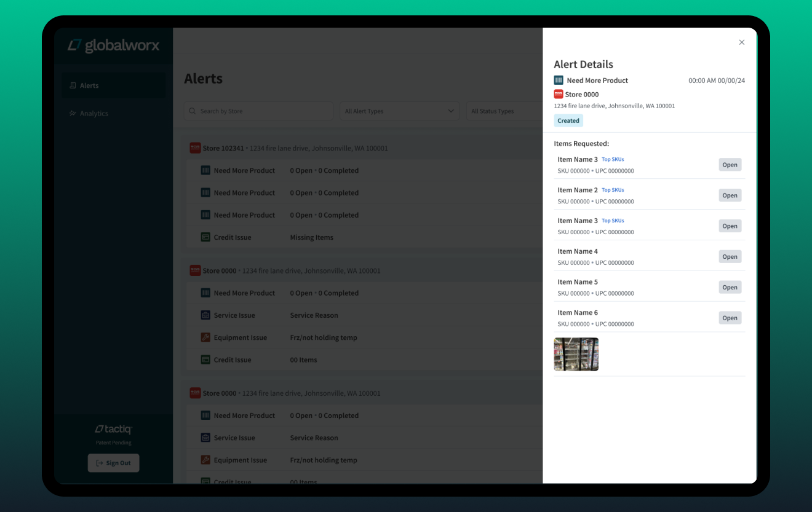
Task: Click the Alert Details heading
Action: tap(583, 64)
